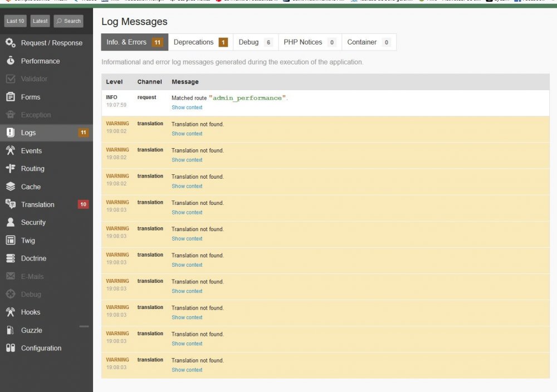This screenshot has height=392, width=557.
Task: Switch to the Deprecations tab
Action: point(193,42)
